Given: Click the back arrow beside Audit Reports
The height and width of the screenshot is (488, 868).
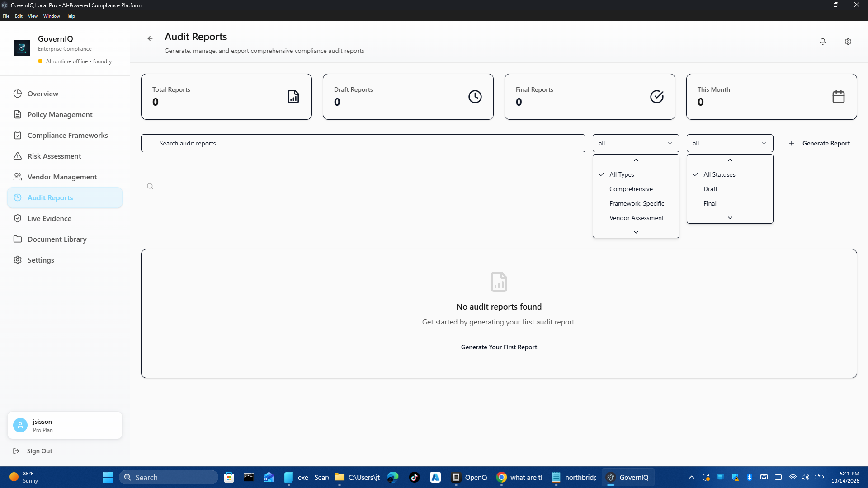Looking at the screenshot, I should [x=150, y=38].
